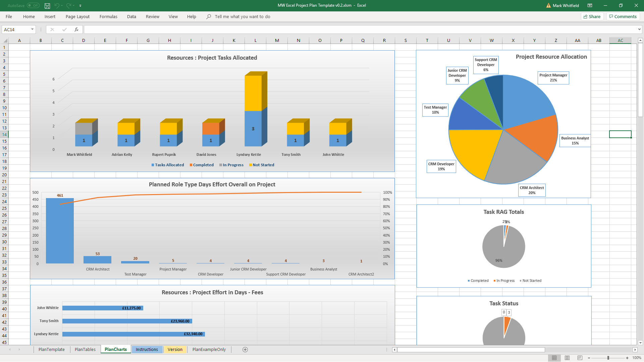Screen dimensions: 644x362
Task: Click the zoom slider handle
Action: [608, 358]
